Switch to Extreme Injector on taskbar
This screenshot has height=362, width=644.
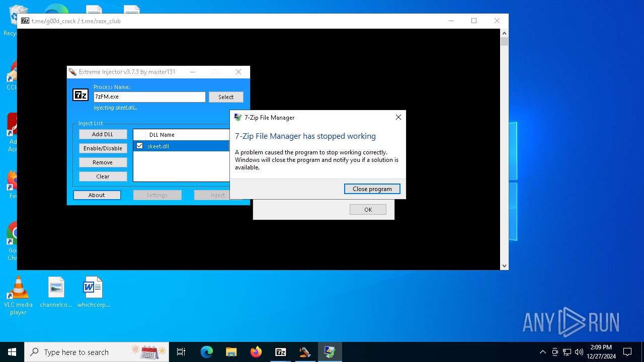coord(305,352)
